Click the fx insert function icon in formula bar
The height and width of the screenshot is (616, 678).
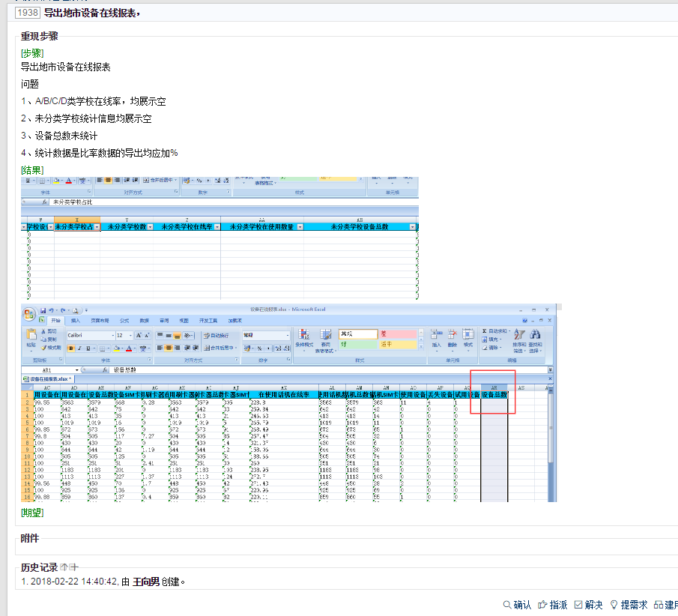pyautogui.click(x=105, y=370)
